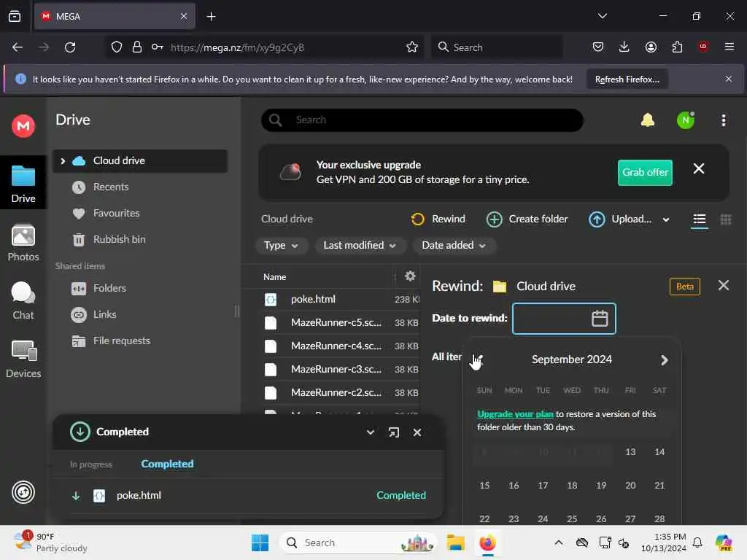Open File Explorer from taskbar

click(x=455, y=542)
